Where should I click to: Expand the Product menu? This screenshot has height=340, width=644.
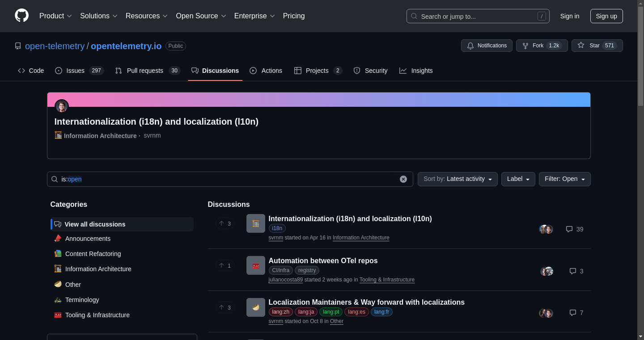pyautogui.click(x=55, y=16)
